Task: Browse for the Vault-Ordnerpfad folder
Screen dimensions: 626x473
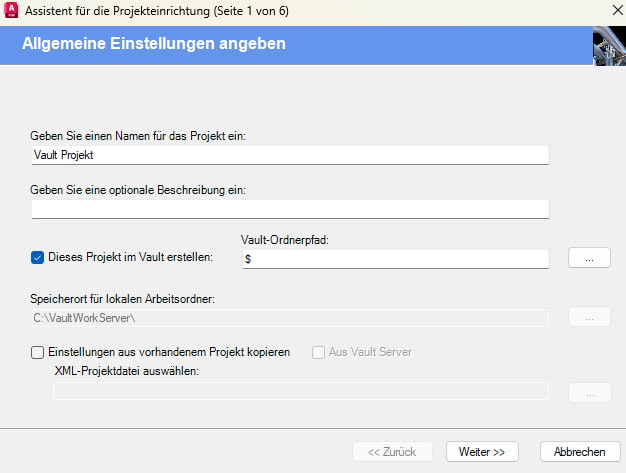Action: 589,258
